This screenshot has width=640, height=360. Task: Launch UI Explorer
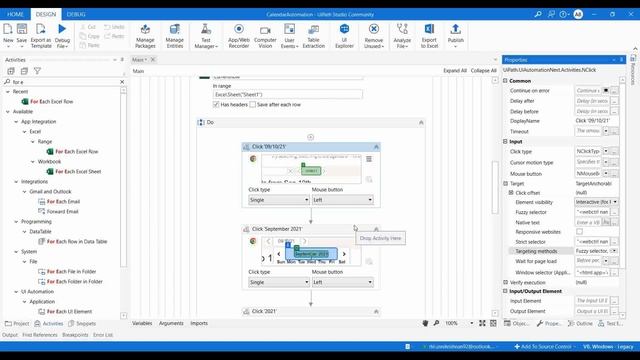click(344, 36)
